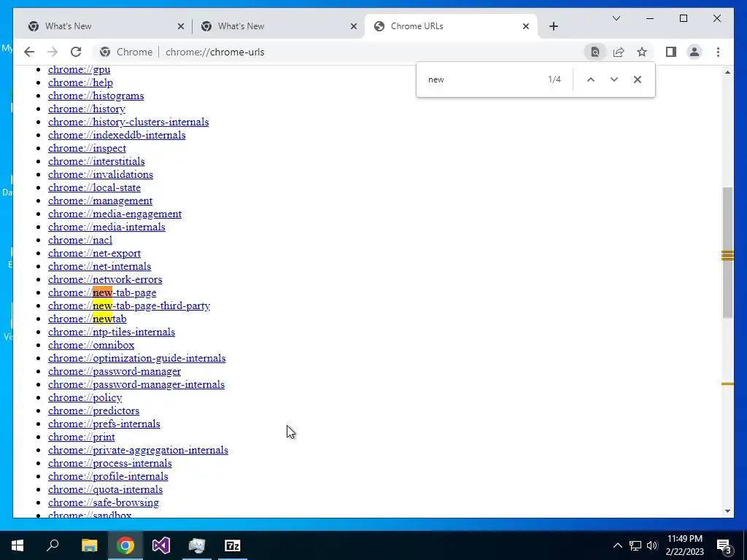
Task: Open chrome://management link
Action: (x=100, y=201)
